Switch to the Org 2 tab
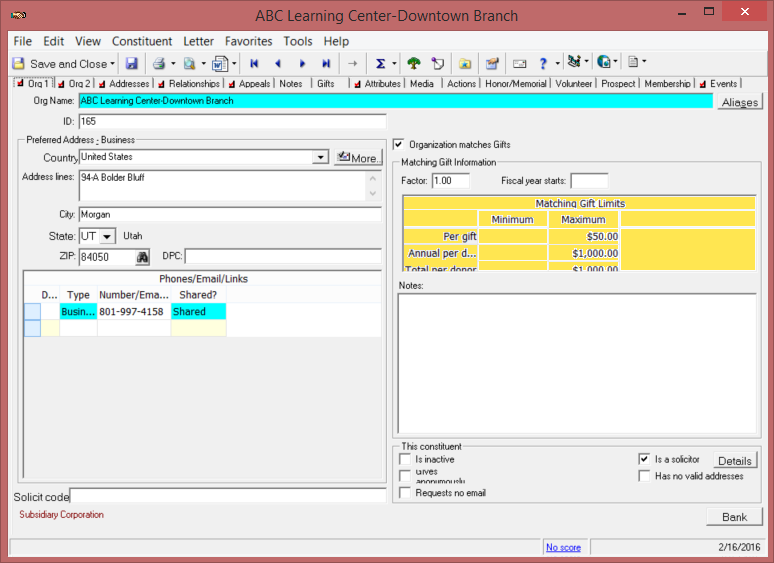 tap(75, 83)
